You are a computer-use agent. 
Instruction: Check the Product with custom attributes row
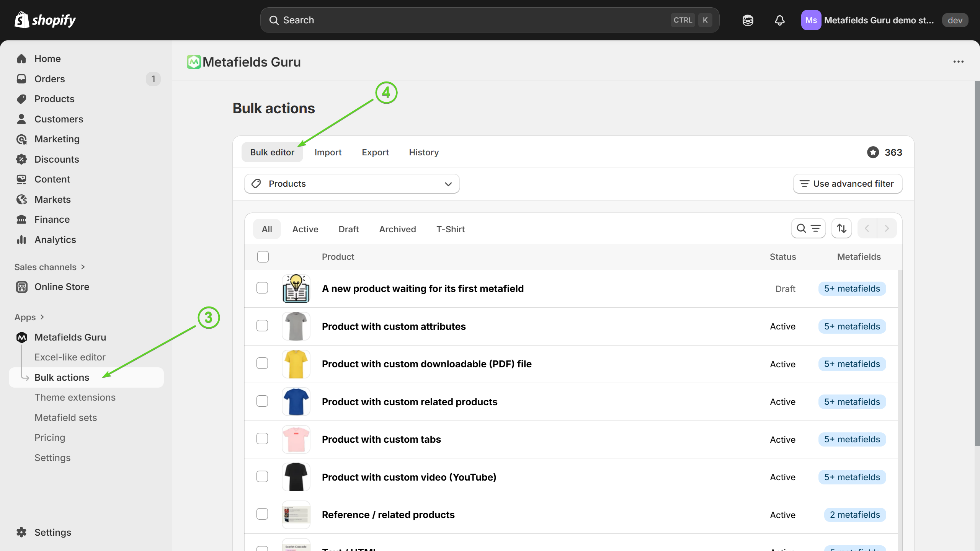[x=262, y=326]
